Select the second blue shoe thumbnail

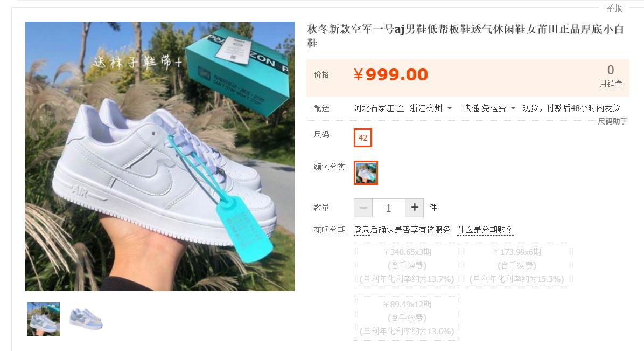click(86, 319)
